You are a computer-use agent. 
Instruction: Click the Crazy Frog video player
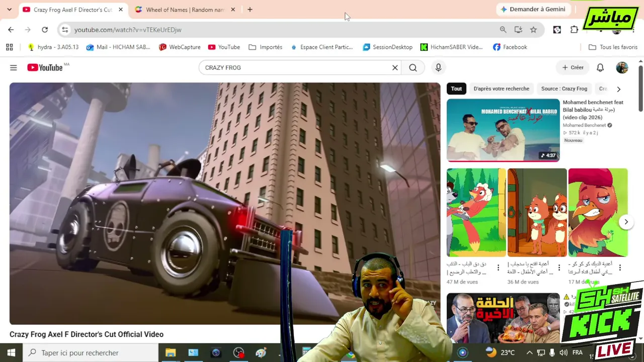[x=225, y=204]
